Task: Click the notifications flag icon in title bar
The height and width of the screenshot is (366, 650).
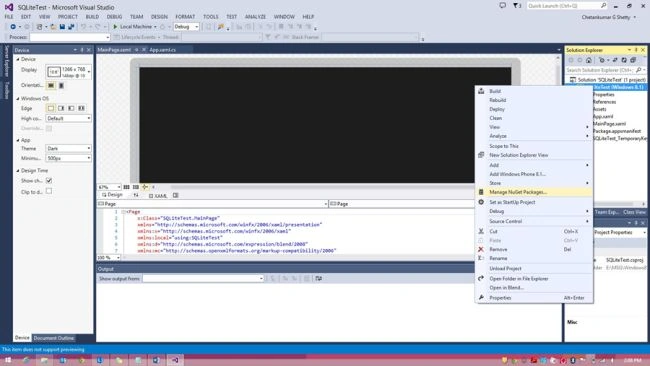Action: pos(516,6)
